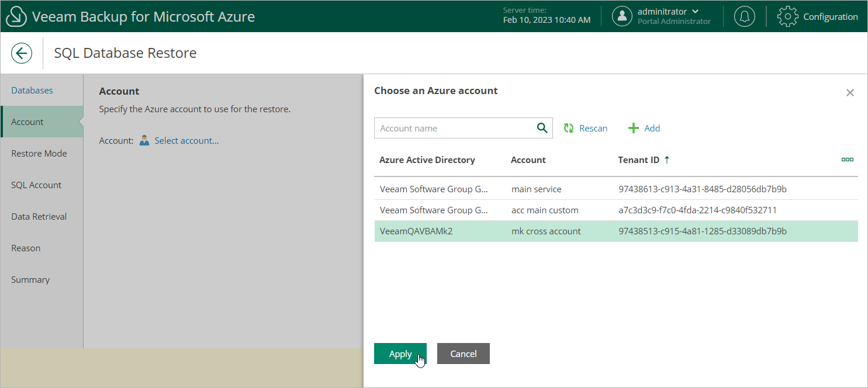Rescan the Azure accounts list
The width and height of the screenshot is (868, 388).
pyautogui.click(x=585, y=128)
